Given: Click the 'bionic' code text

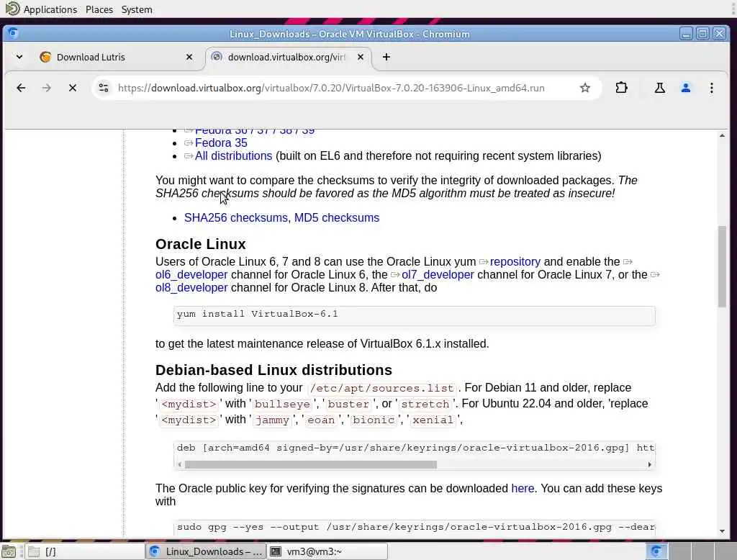Looking at the screenshot, I should click(x=374, y=420).
